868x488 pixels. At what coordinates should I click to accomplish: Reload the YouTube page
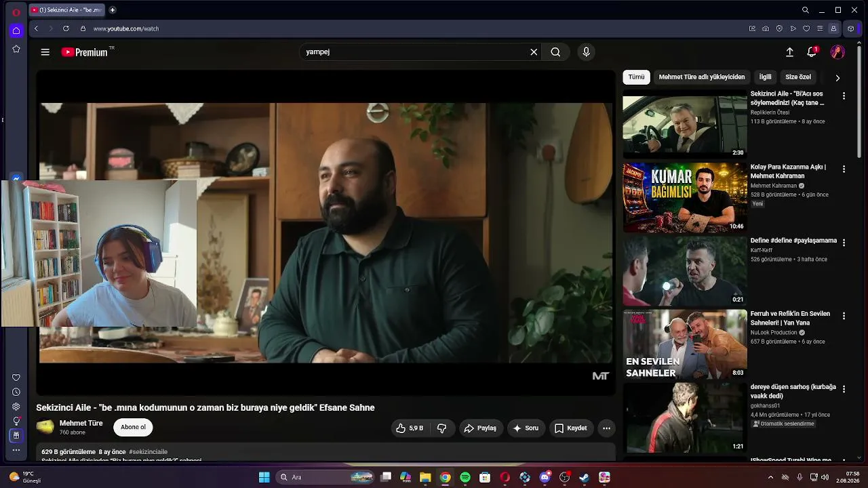[66, 28]
